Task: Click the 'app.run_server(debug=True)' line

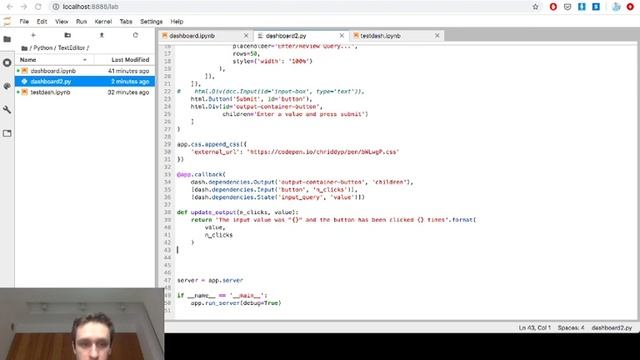Action: pos(236,303)
